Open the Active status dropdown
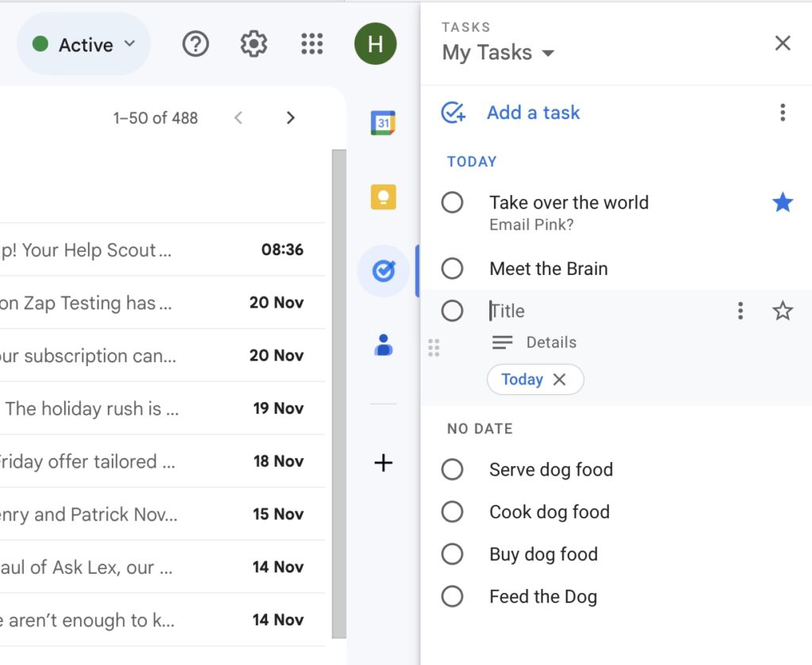The image size is (812, 665). pyautogui.click(x=85, y=44)
